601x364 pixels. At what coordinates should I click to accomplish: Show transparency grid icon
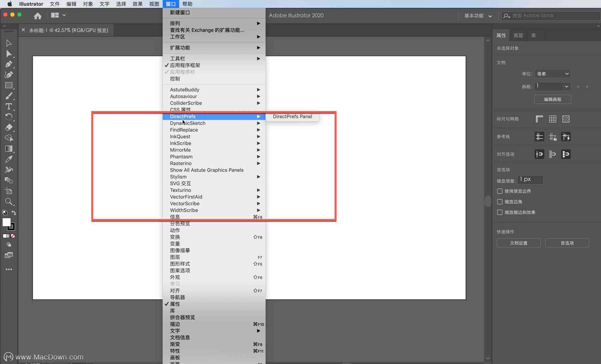click(x=566, y=119)
